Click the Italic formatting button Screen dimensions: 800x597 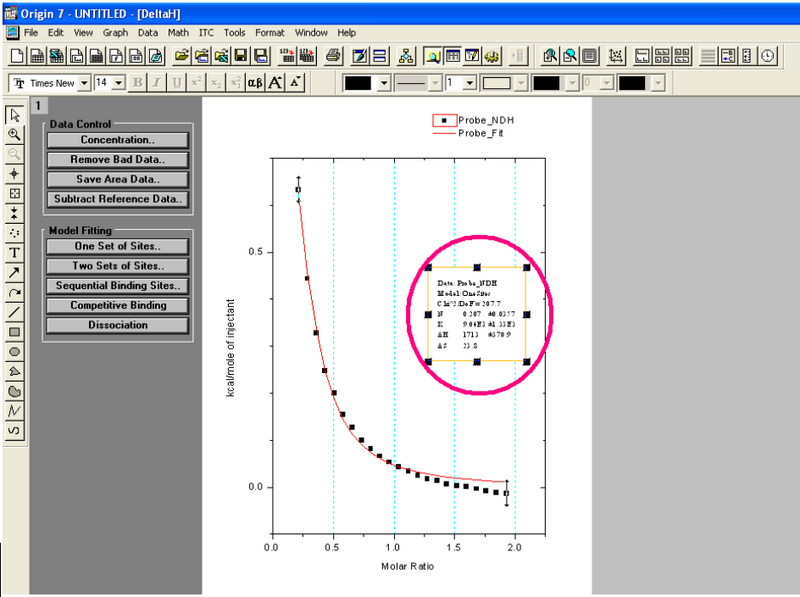pos(157,83)
